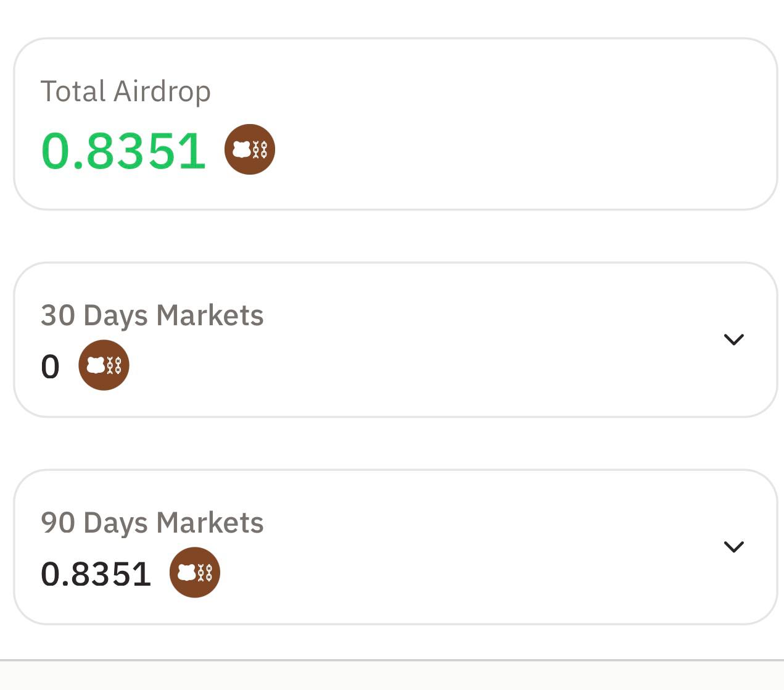The width and height of the screenshot is (784, 690).
Task: Tap the chain symbol in 90 Days token icon
Action: coord(205,573)
